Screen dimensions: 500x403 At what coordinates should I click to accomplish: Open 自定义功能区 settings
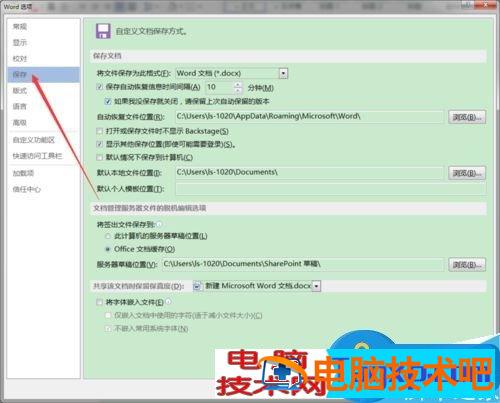pos(34,140)
